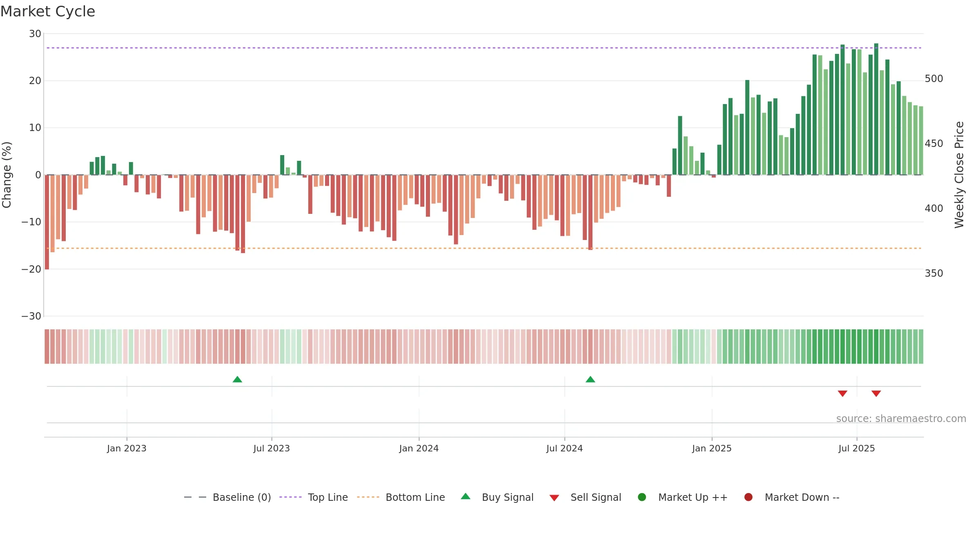Viewport: 980px width, 551px height.
Task: Click the red Sell Signal triangle after Jul 2025
Action: [876, 393]
